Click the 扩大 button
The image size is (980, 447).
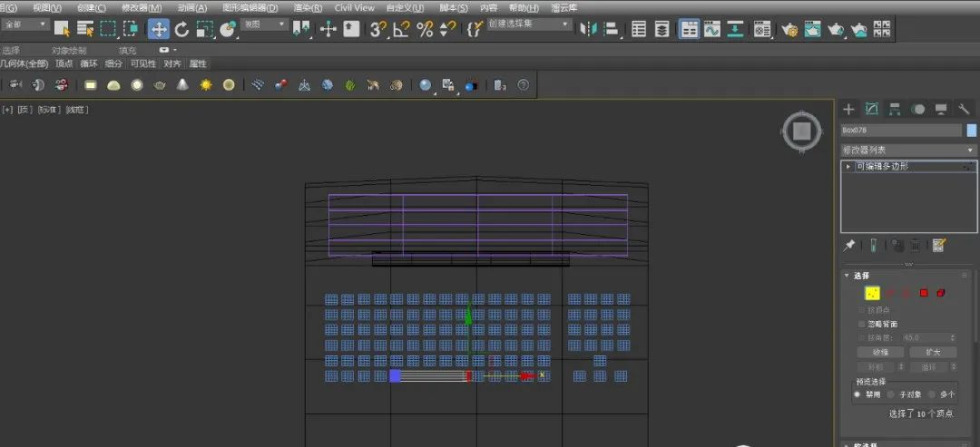(x=933, y=352)
